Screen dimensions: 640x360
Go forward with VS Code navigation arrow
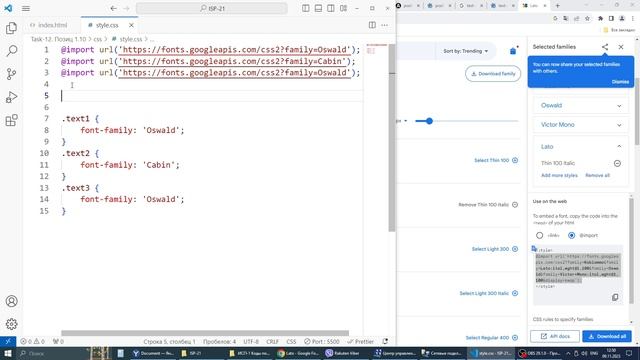[x=127, y=8]
